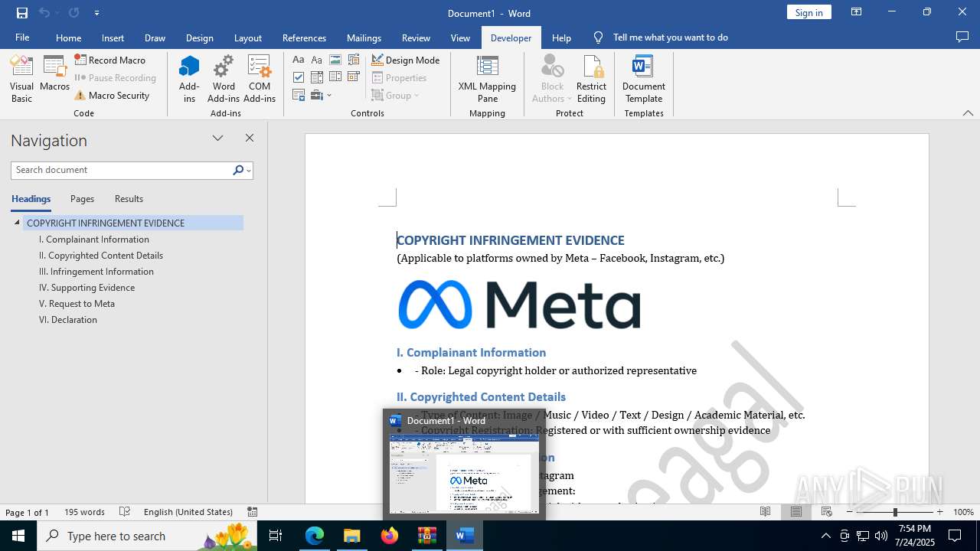The height and width of the screenshot is (551, 980).
Task: Switch to Web Layout view
Action: [826, 512]
